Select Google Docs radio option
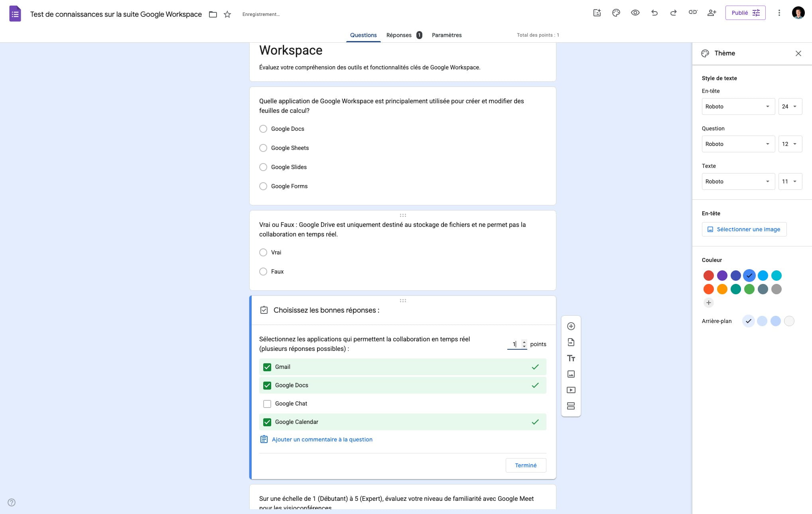 pyautogui.click(x=263, y=129)
